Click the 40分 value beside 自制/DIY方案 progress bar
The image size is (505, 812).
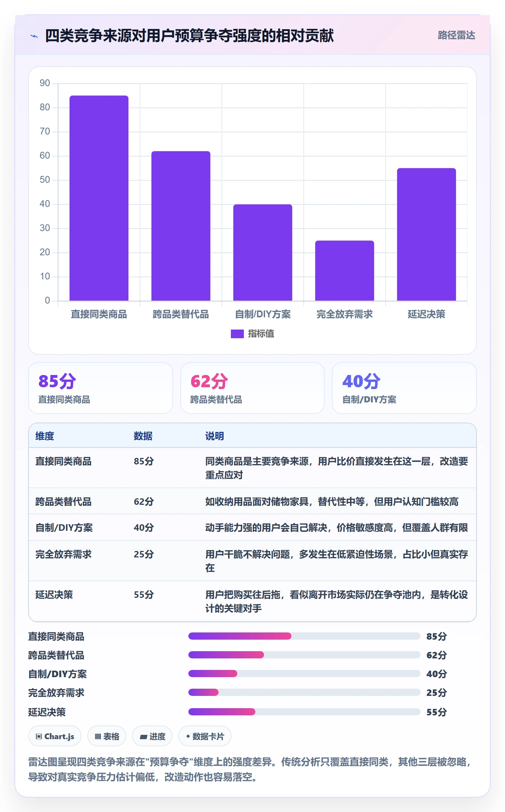436,674
